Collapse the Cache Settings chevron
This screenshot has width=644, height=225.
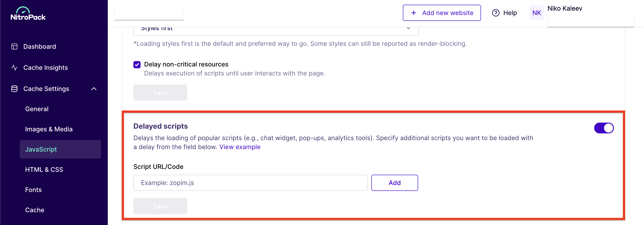[94, 89]
